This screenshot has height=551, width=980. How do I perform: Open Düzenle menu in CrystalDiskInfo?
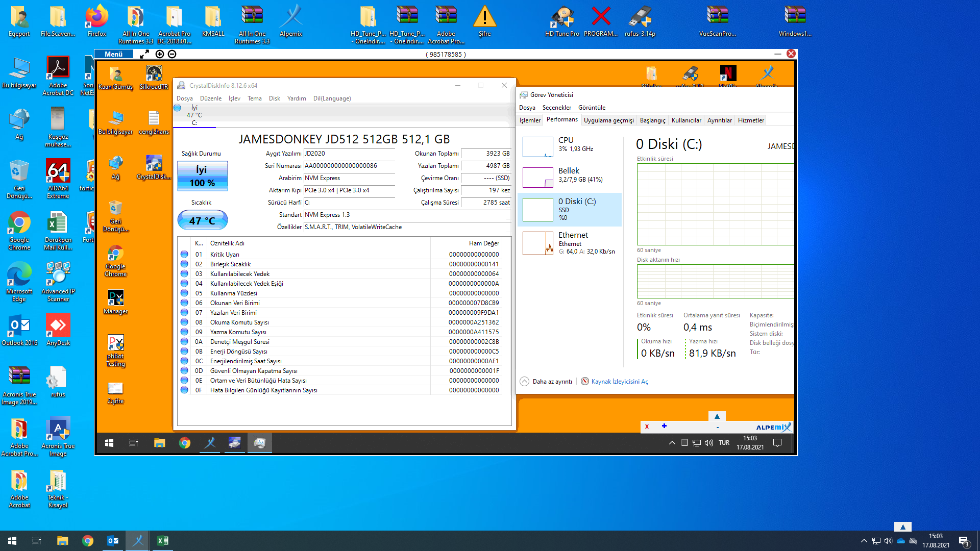[211, 98]
